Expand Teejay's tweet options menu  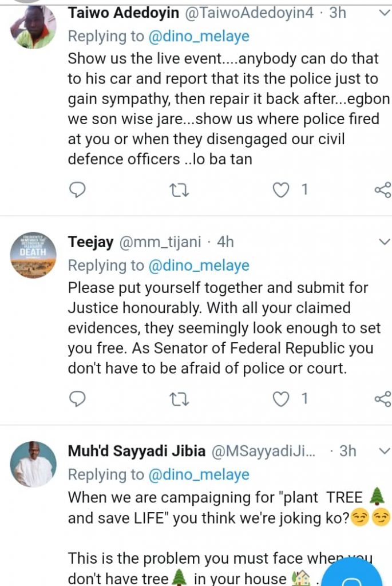click(383, 242)
